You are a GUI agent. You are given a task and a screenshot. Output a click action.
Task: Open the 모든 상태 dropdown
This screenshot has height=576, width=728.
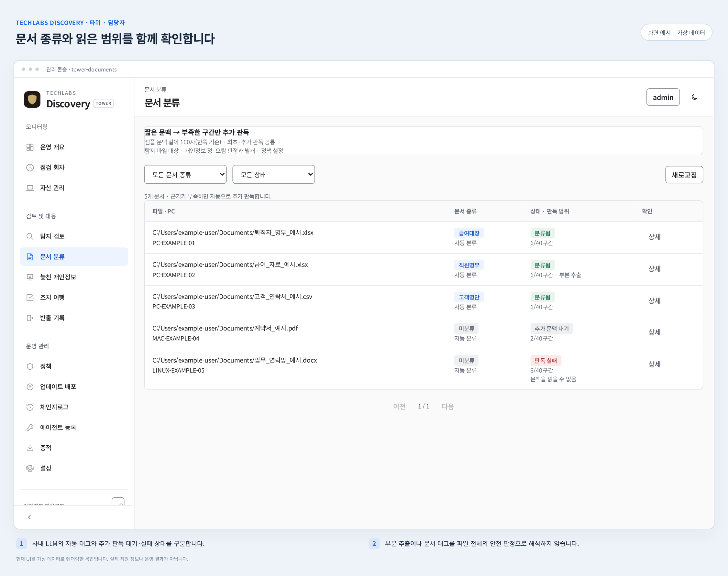pos(274,174)
